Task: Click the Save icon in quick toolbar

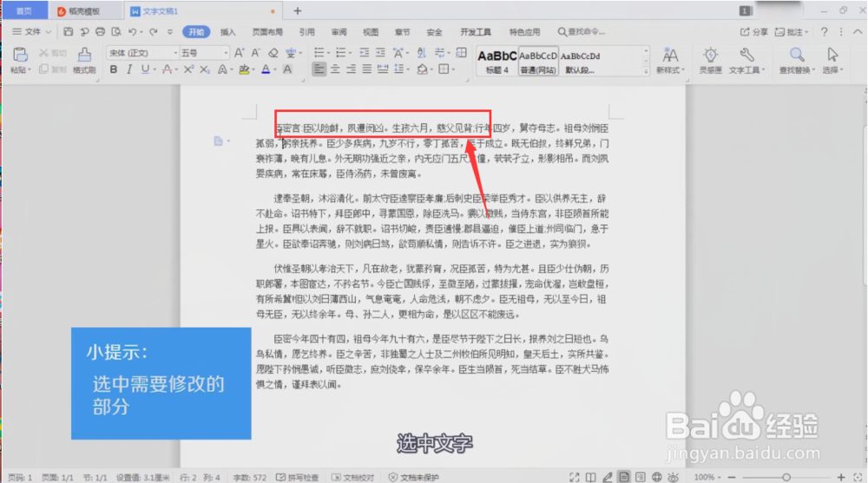Action: [x=68, y=31]
